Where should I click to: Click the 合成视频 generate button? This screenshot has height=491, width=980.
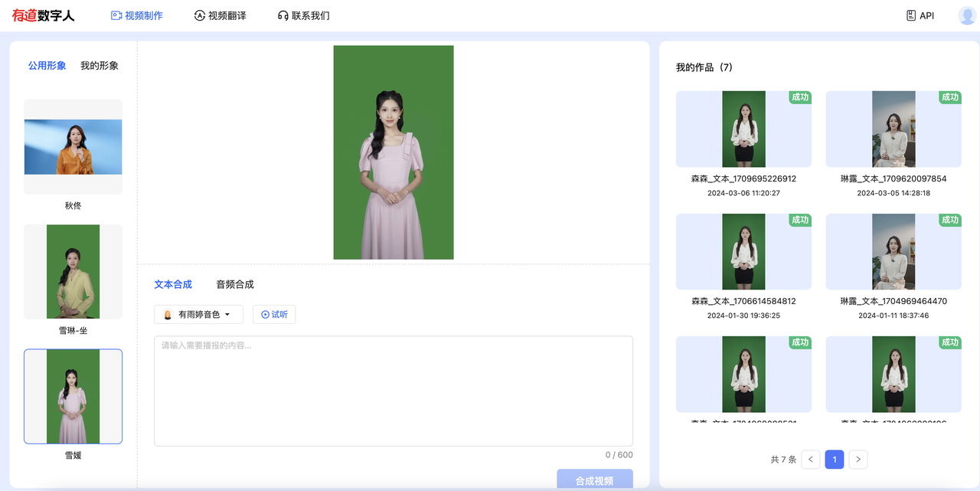point(594,480)
